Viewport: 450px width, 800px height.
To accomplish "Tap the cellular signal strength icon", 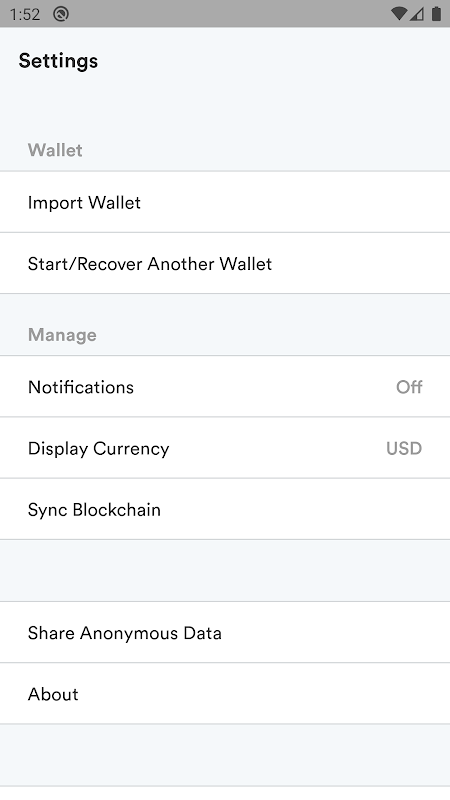I will click(416, 14).
